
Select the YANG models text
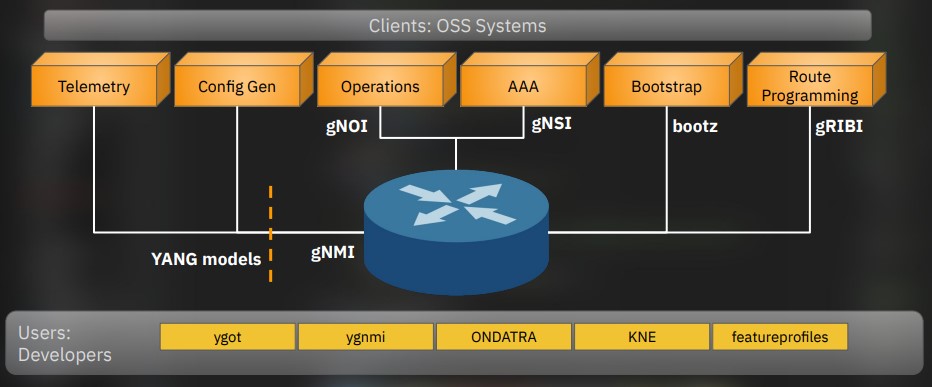206,259
